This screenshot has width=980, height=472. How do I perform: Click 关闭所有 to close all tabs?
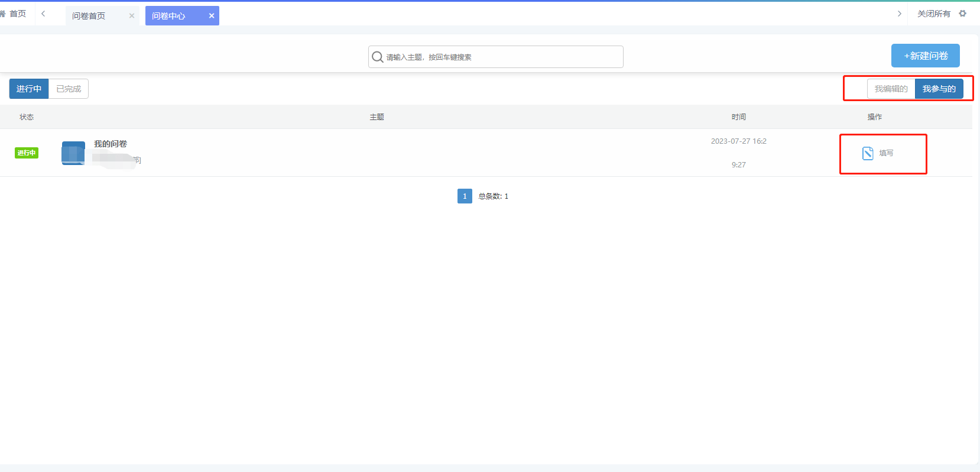(x=933, y=14)
